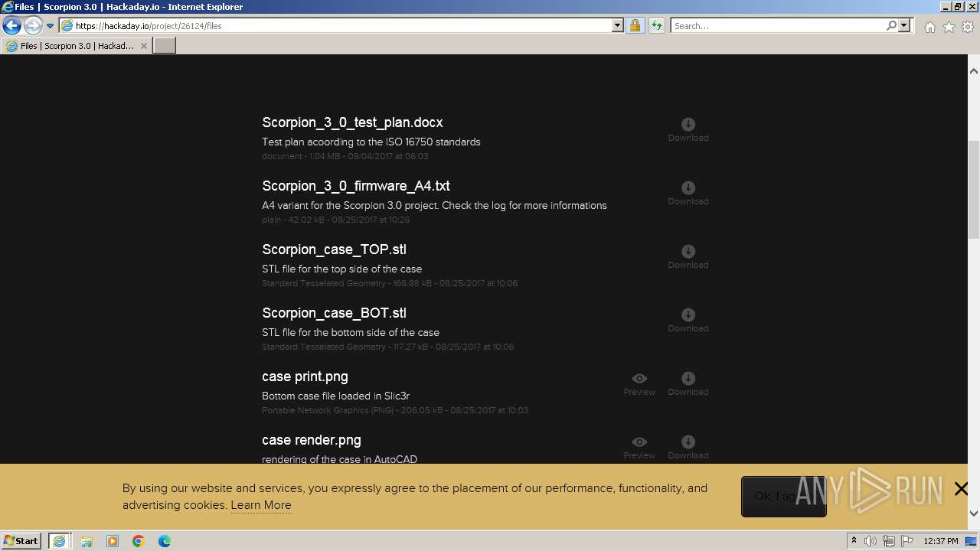Image resolution: width=980 pixels, height=551 pixels.
Task: Go back using browser Back arrow
Action: (x=11, y=26)
